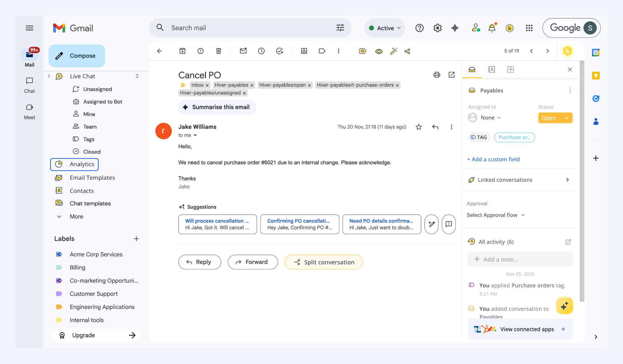Click Split conversation
The height and width of the screenshot is (364, 623).
tap(323, 262)
